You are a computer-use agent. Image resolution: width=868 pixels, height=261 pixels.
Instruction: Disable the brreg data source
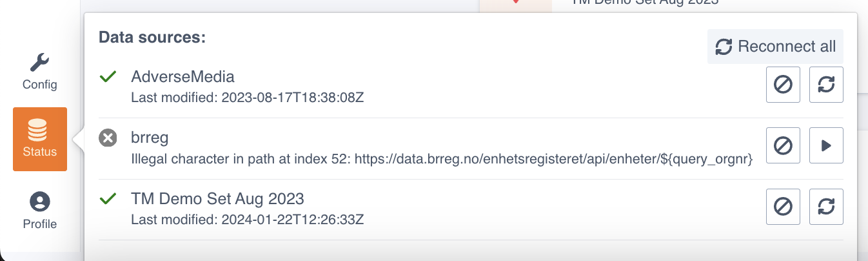pyautogui.click(x=783, y=146)
